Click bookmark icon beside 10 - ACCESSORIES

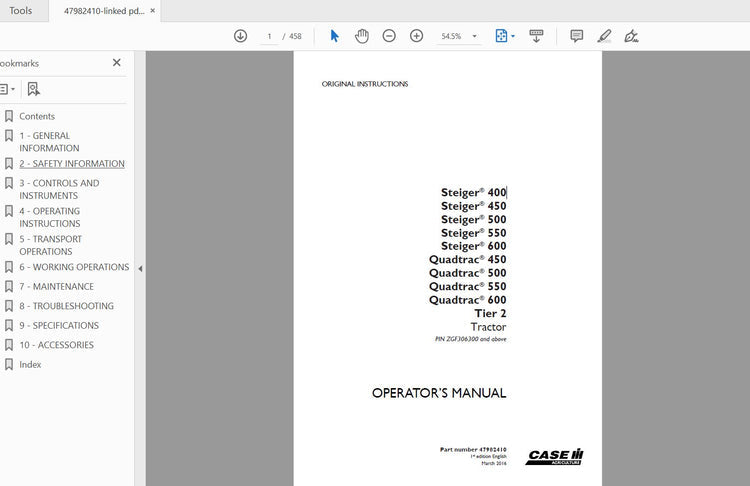(x=9, y=345)
